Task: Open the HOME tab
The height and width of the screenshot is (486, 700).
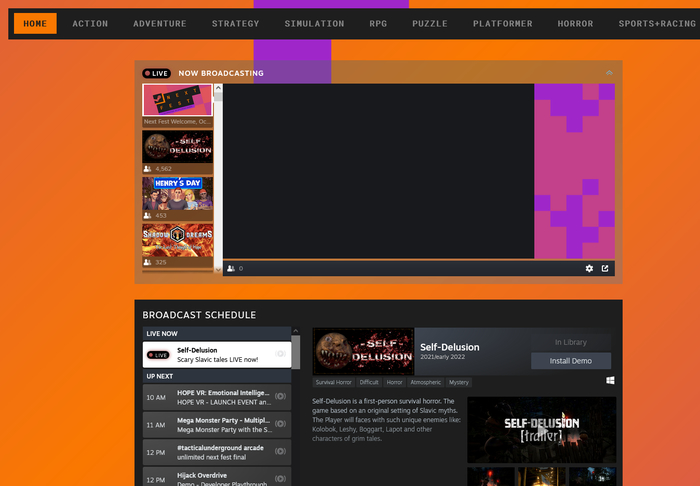Action: click(35, 24)
